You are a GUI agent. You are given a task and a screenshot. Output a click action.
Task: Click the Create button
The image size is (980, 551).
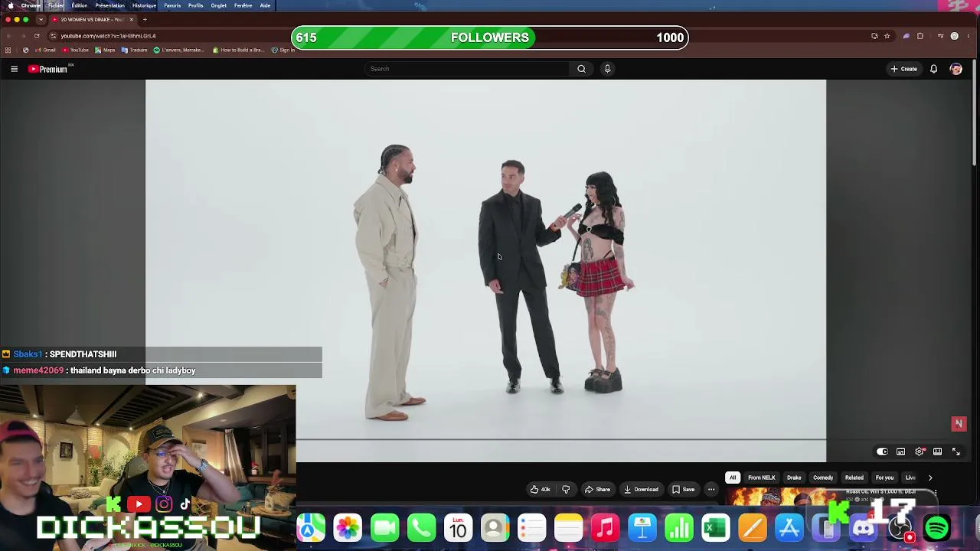[x=904, y=69]
